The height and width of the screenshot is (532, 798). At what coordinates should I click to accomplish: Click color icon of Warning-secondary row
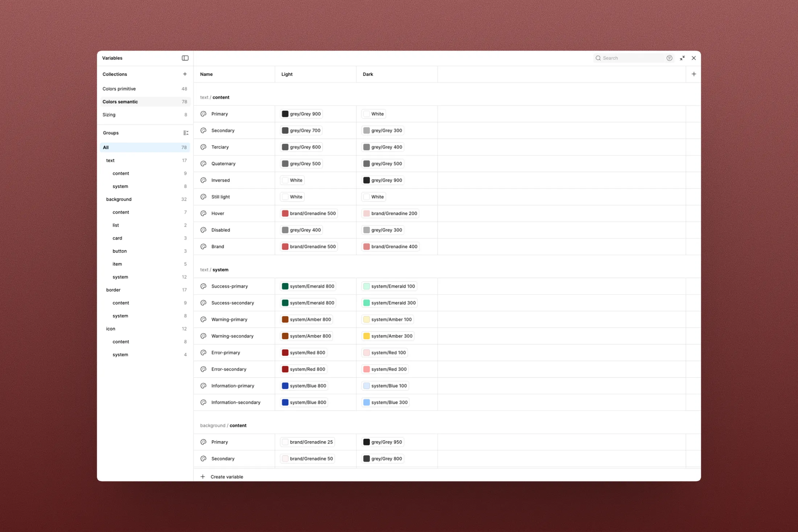click(x=203, y=336)
